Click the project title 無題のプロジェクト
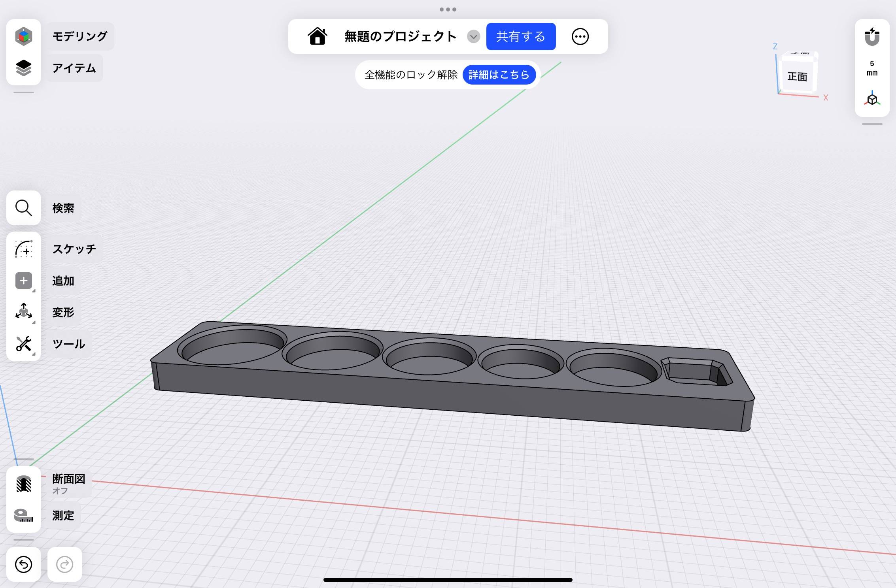The height and width of the screenshot is (588, 896). pyautogui.click(x=400, y=36)
